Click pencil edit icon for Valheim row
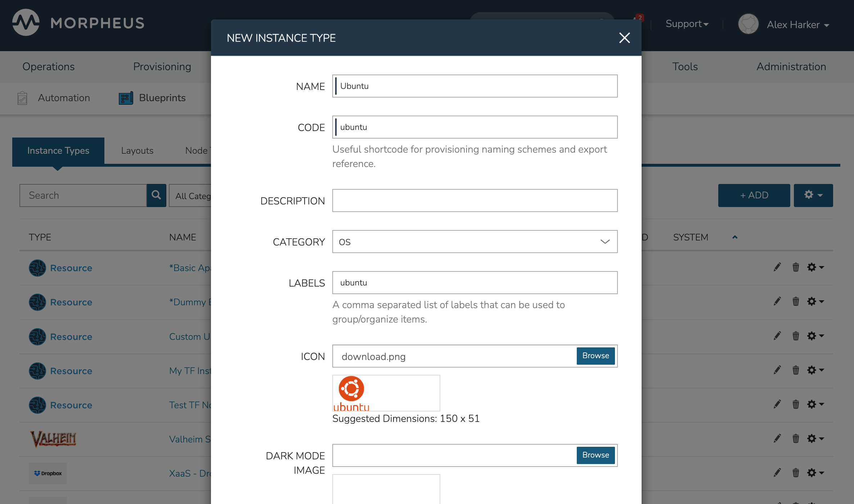This screenshot has width=854, height=504. (777, 438)
